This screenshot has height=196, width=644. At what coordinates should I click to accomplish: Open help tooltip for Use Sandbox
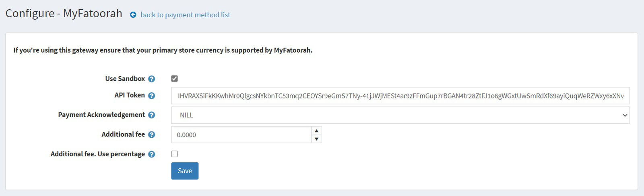(151, 79)
